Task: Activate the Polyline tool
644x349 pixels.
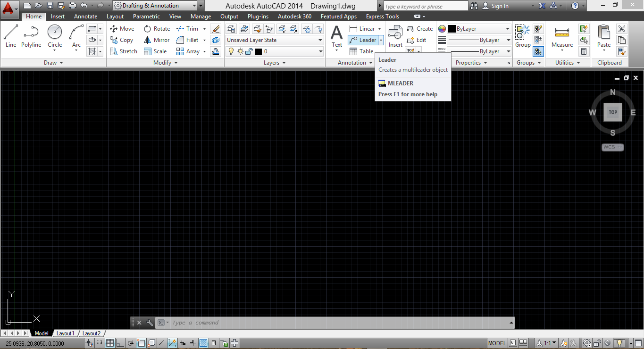Action: click(x=31, y=35)
